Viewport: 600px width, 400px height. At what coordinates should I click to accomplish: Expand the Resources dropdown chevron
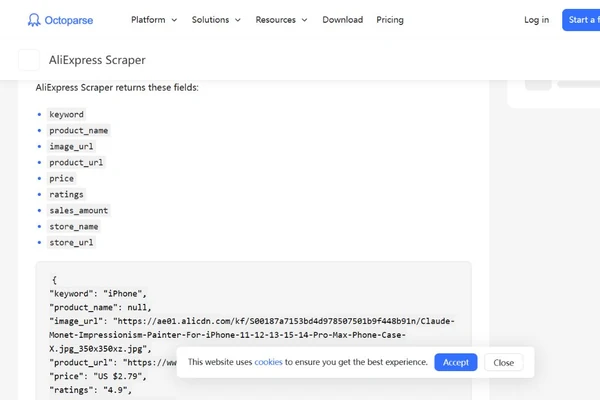coord(305,20)
